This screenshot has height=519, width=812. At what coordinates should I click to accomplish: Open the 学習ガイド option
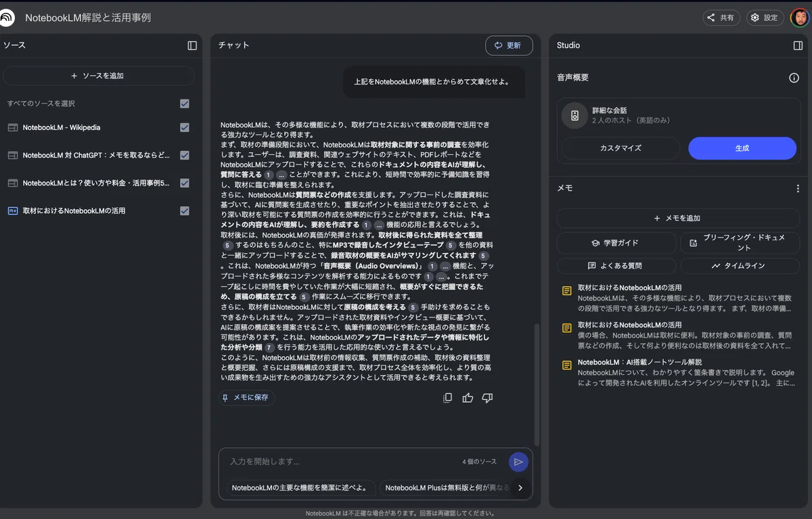[x=616, y=243]
